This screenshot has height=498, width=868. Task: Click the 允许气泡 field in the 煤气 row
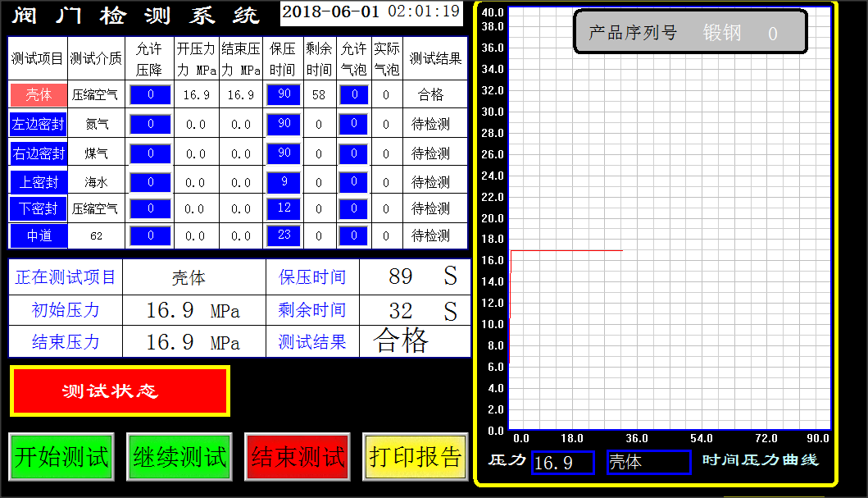[352, 153]
